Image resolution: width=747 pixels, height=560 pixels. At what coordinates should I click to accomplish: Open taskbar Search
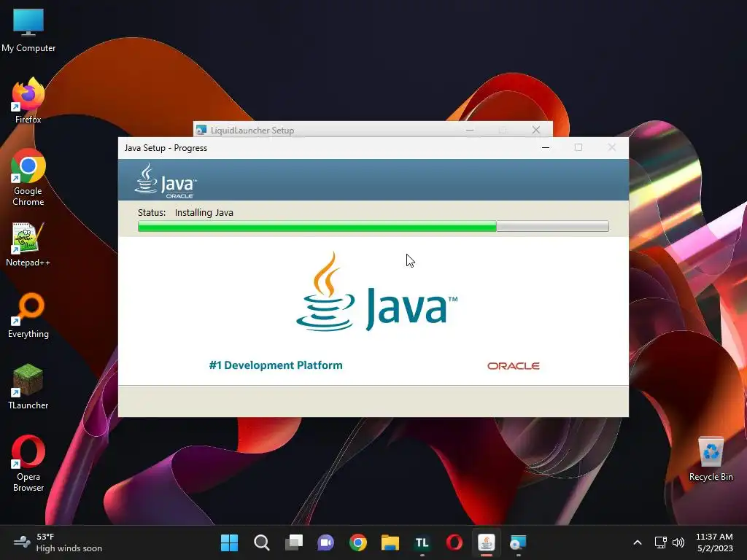[262, 542]
